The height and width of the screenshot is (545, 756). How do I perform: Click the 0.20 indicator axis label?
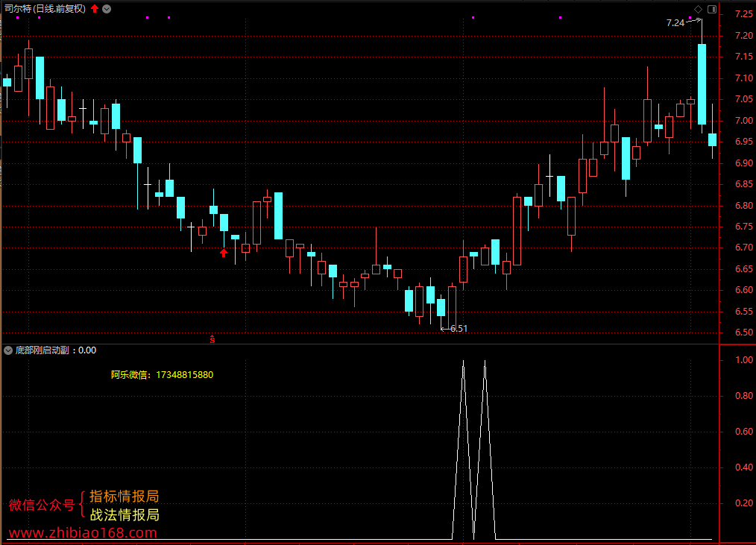click(744, 503)
